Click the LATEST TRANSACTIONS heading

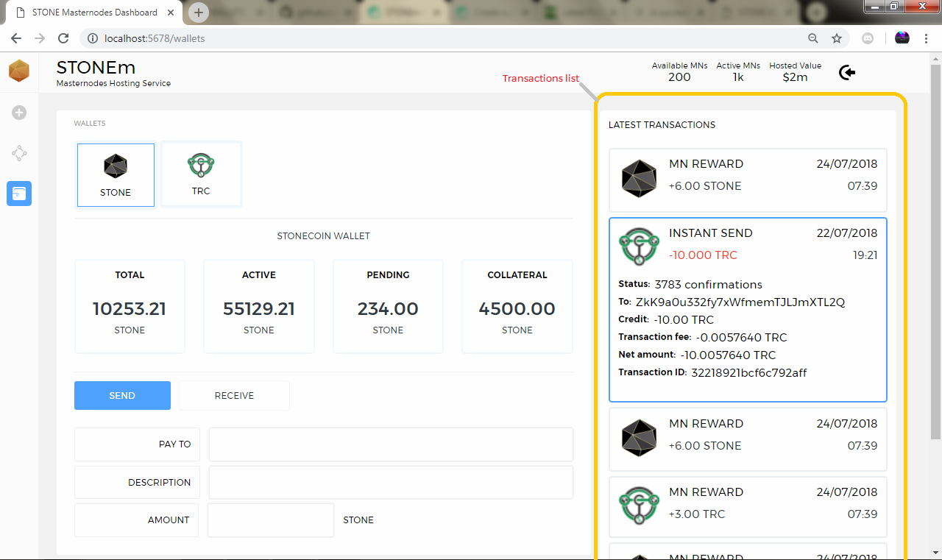pyautogui.click(x=662, y=125)
